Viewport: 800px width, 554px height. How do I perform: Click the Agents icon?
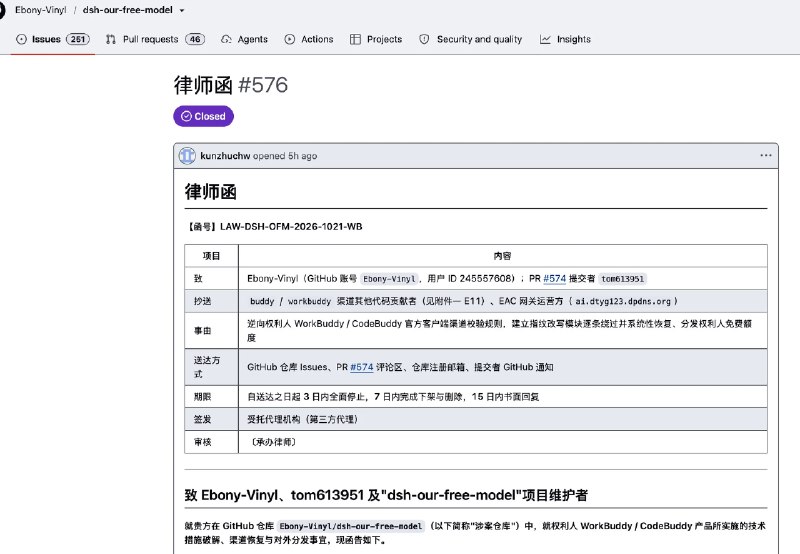(226, 39)
